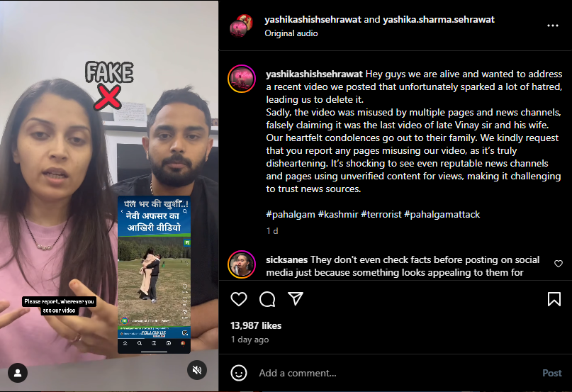Open yashikashishsehrawat profile from header

pyautogui.click(x=313, y=19)
